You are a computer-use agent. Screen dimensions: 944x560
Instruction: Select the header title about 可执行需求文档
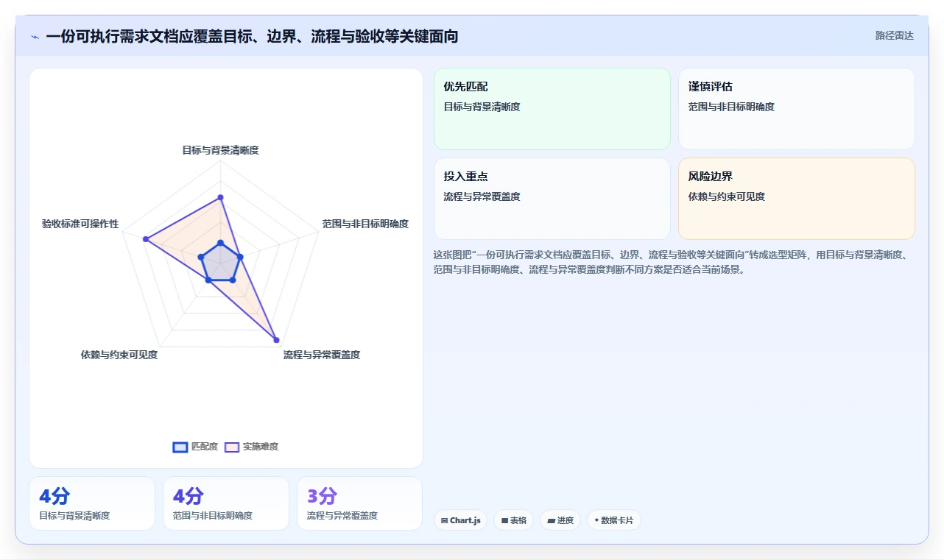point(252,36)
